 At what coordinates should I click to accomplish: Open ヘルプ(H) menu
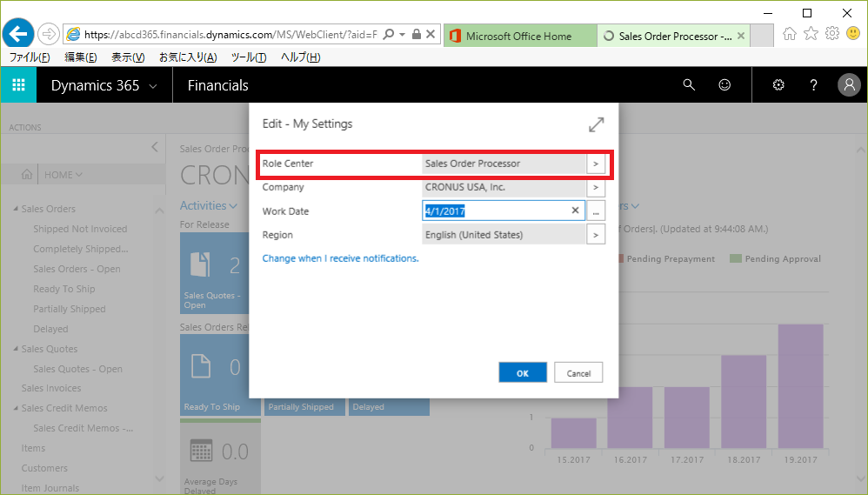coord(301,57)
